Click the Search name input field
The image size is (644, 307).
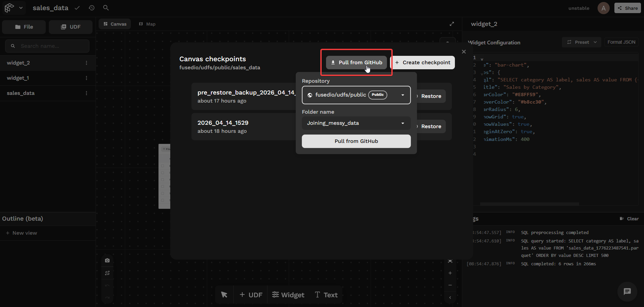coord(50,46)
